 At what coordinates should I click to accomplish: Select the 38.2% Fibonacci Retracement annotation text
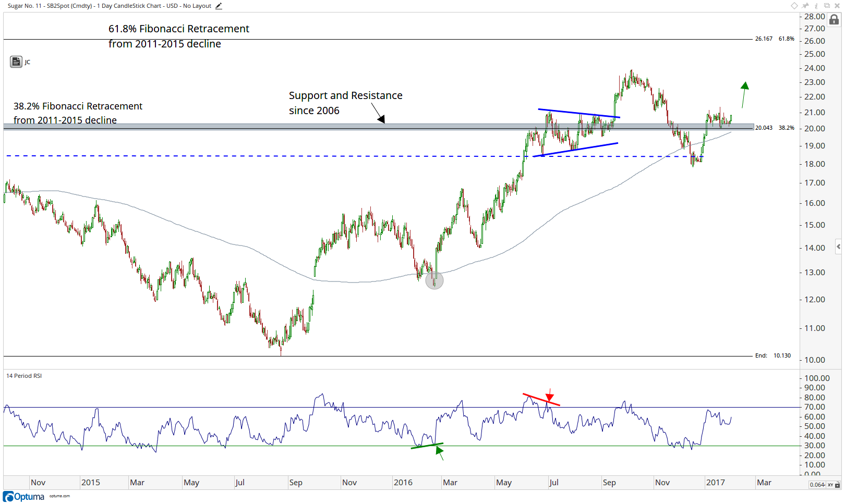tap(78, 113)
